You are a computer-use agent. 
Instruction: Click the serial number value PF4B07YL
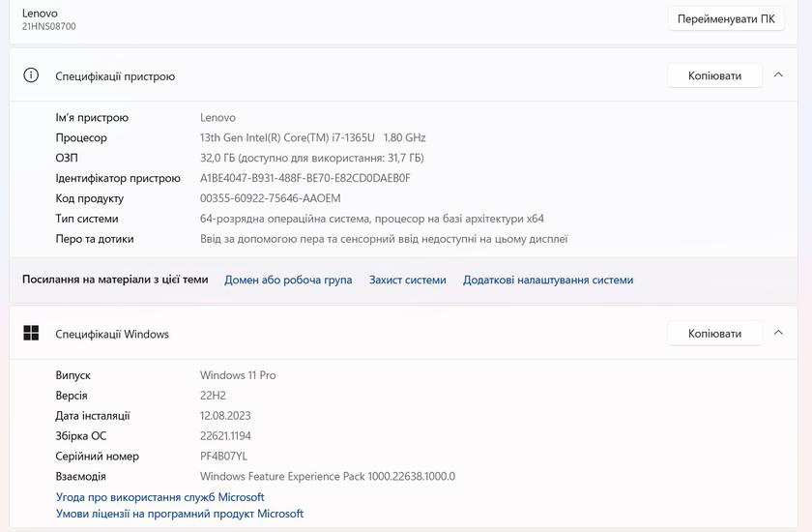click(223, 457)
